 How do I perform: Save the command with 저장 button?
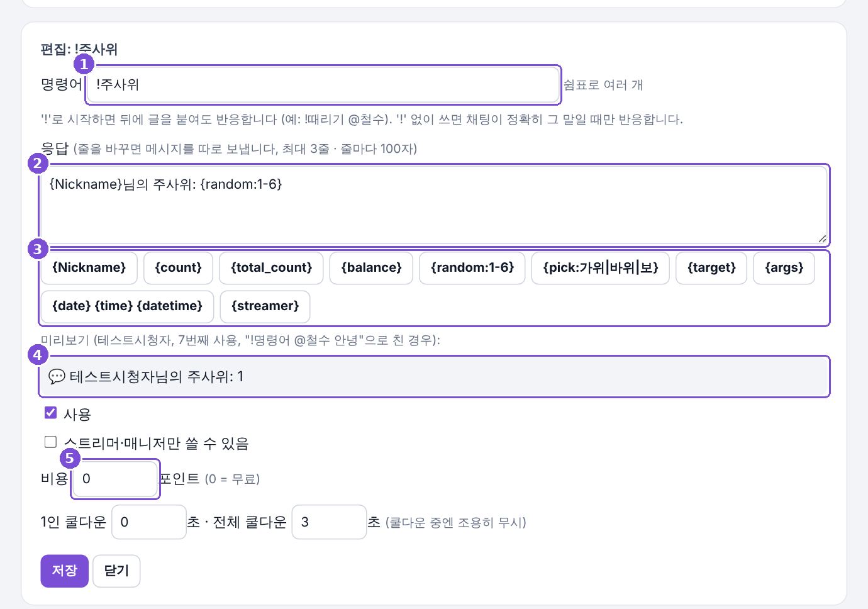click(x=65, y=571)
